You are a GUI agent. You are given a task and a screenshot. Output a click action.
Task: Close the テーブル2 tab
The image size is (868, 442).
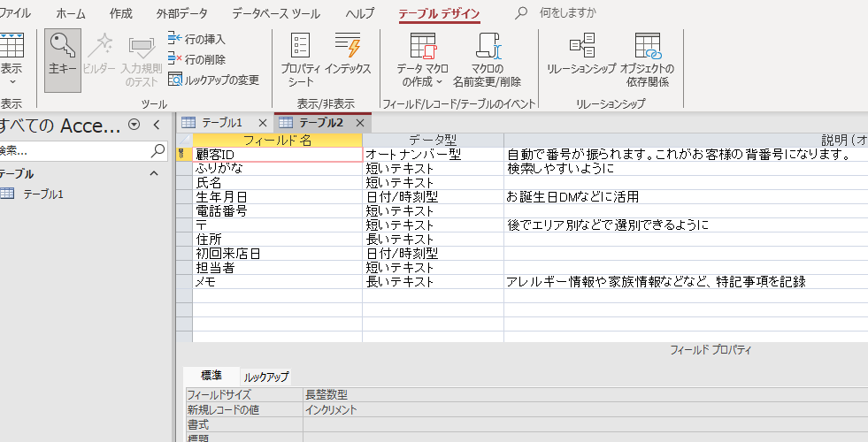click(359, 123)
